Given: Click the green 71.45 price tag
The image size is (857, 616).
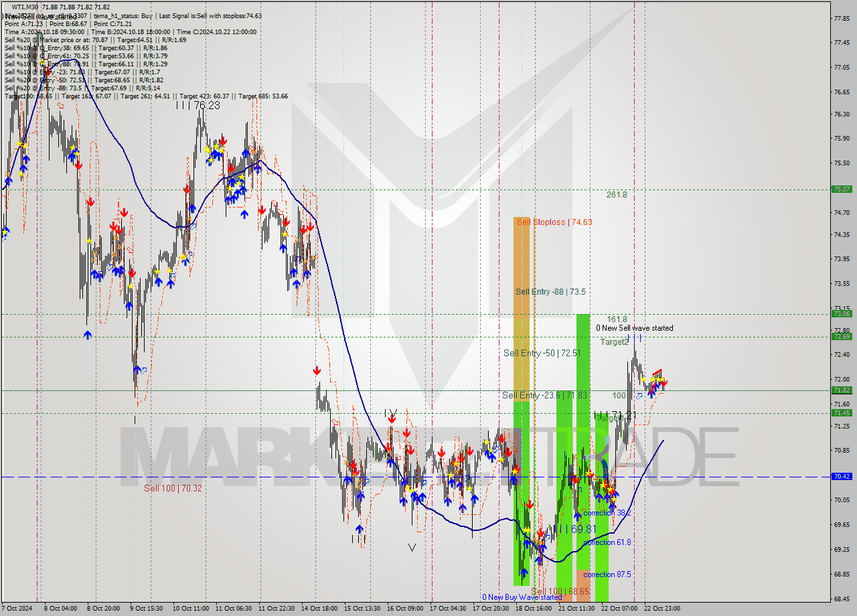Looking at the screenshot, I should pos(842,412).
